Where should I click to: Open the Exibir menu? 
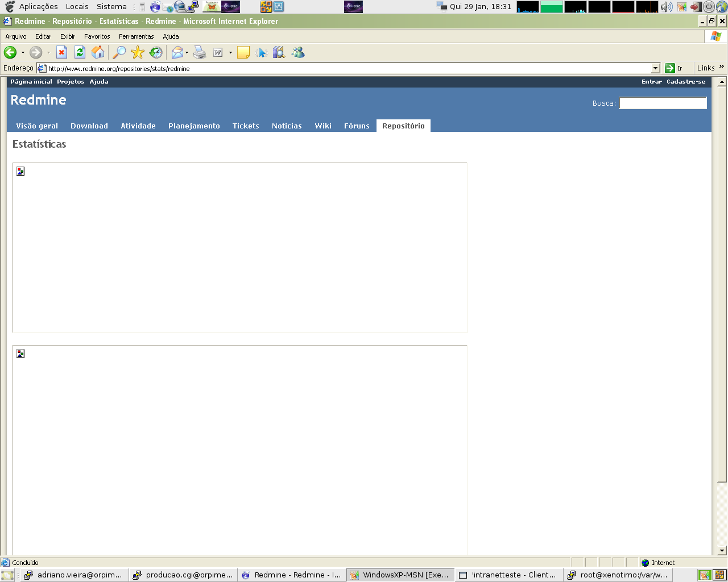(68, 36)
